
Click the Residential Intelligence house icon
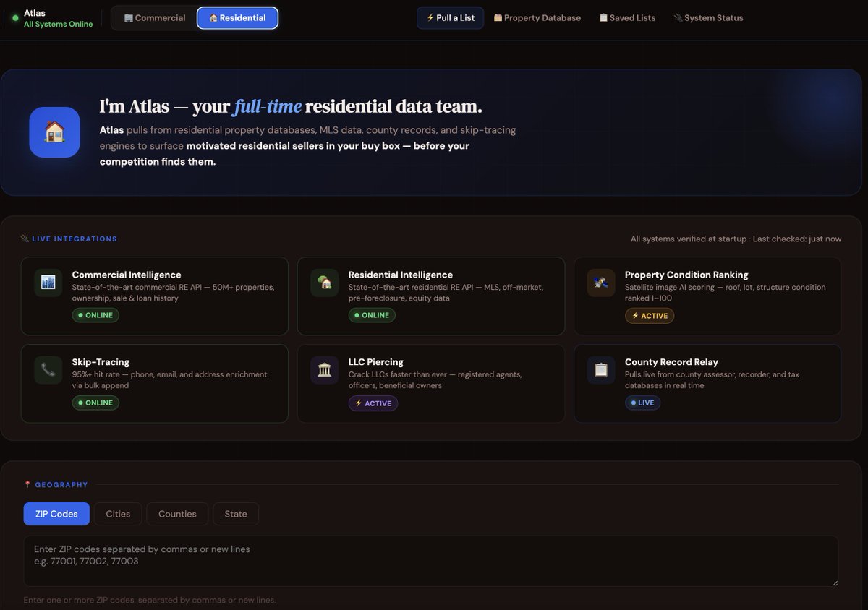pos(325,283)
